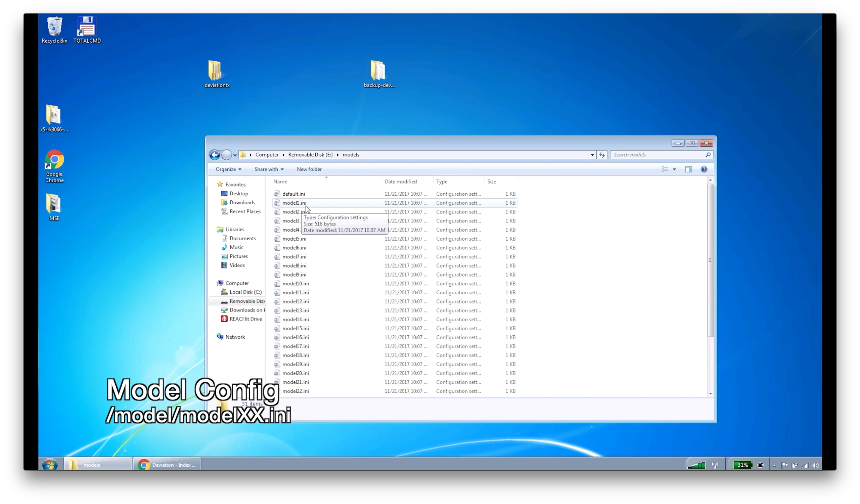Go back with Explorer's Back arrow
The width and height of the screenshot is (860, 504).
(215, 155)
